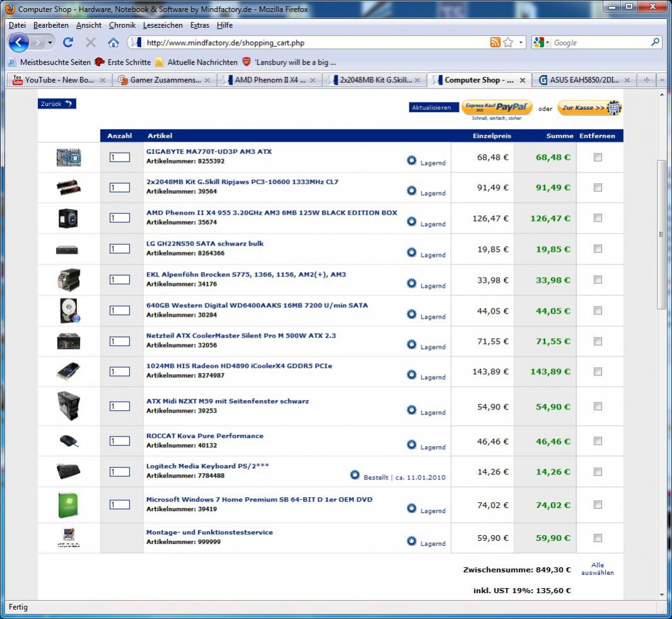Click availability icon for AMD Phenom II X4
Image resolution: width=672 pixels, height=619 pixels.
pos(411,221)
